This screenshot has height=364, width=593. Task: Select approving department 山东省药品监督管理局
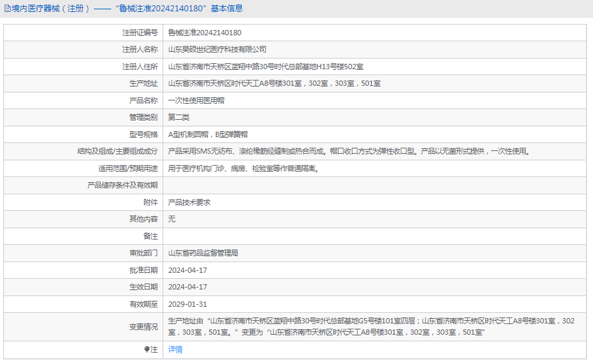click(x=203, y=253)
